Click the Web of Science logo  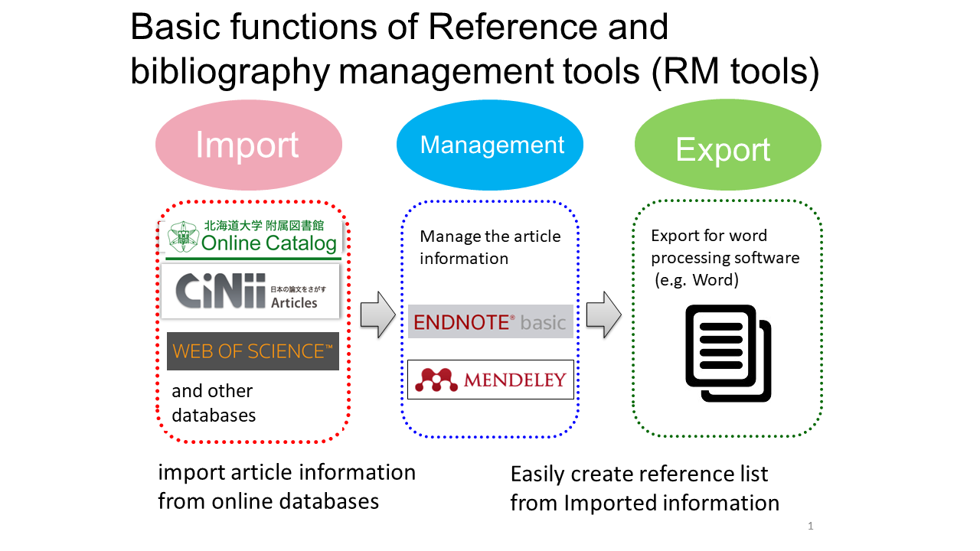253,351
